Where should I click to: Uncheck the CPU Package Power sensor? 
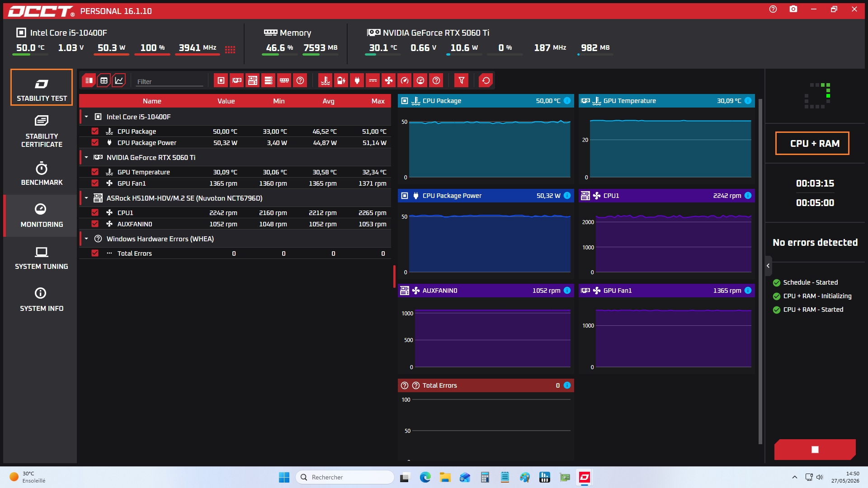click(x=95, y=142)
